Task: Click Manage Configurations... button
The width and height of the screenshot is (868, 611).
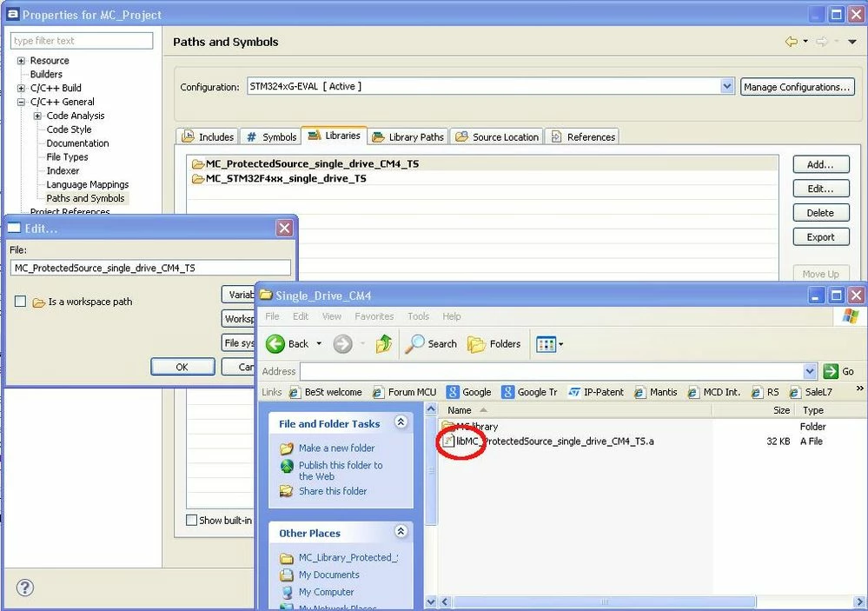Action: 797,87
